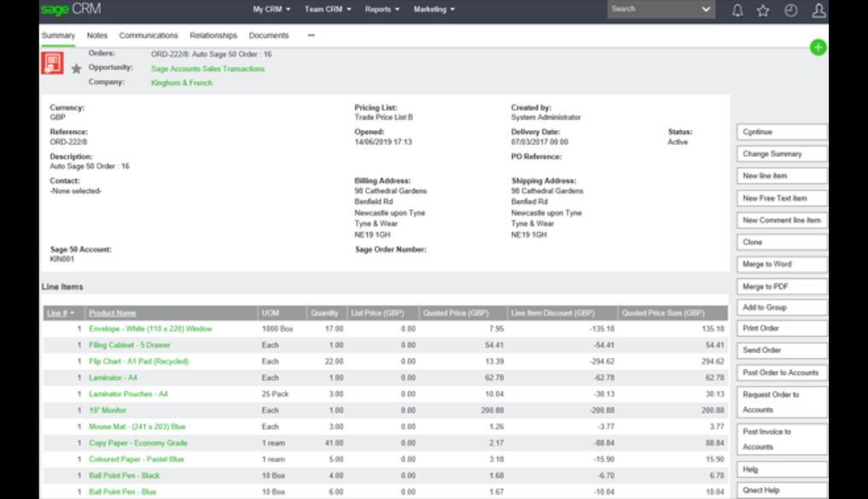Click the Post Order to Accounts button
868x499 pixels.
click(782, 372)
